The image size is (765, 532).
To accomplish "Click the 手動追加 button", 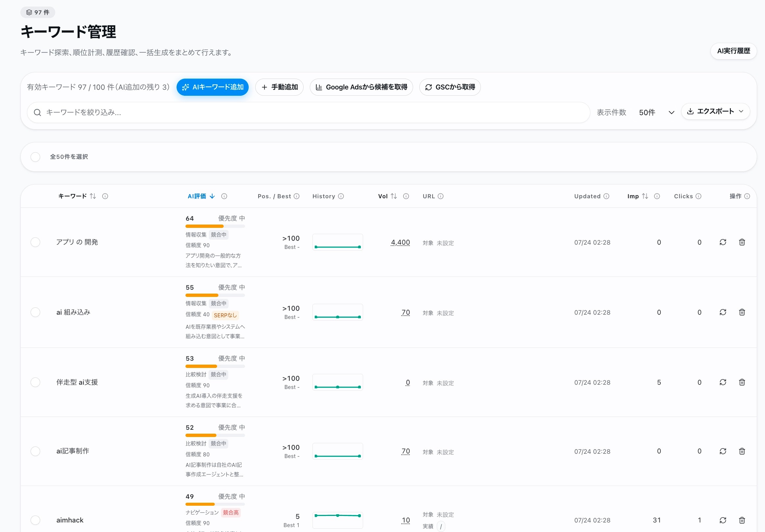I will (279, 87).
